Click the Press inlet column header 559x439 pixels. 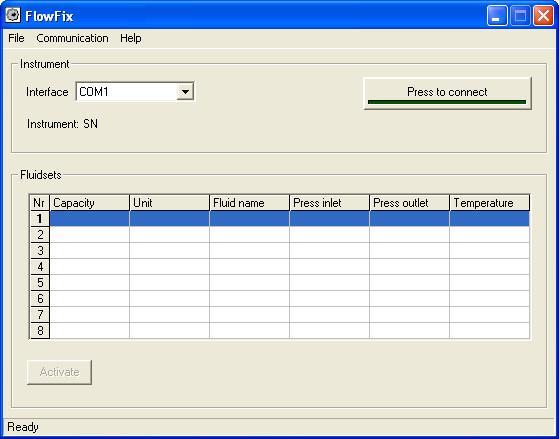tap(329, 203)
